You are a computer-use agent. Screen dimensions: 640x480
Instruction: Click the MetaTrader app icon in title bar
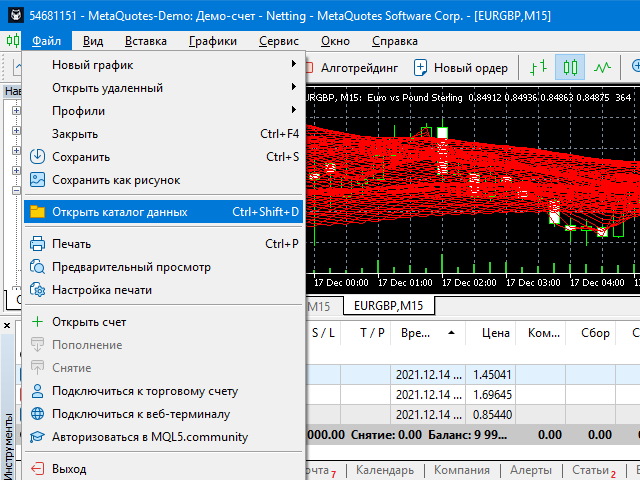pos(16,16)
